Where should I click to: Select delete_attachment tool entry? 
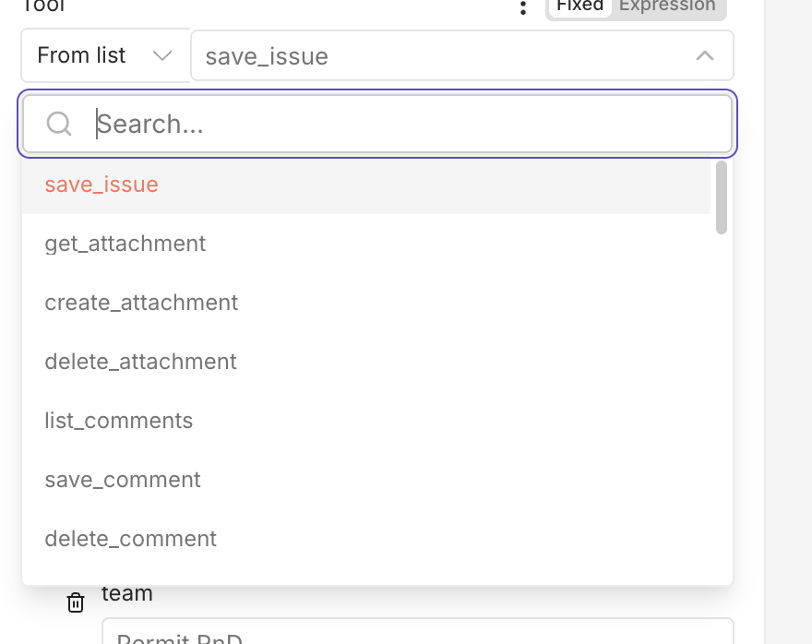pyautogui.click(x=140, y=362)
